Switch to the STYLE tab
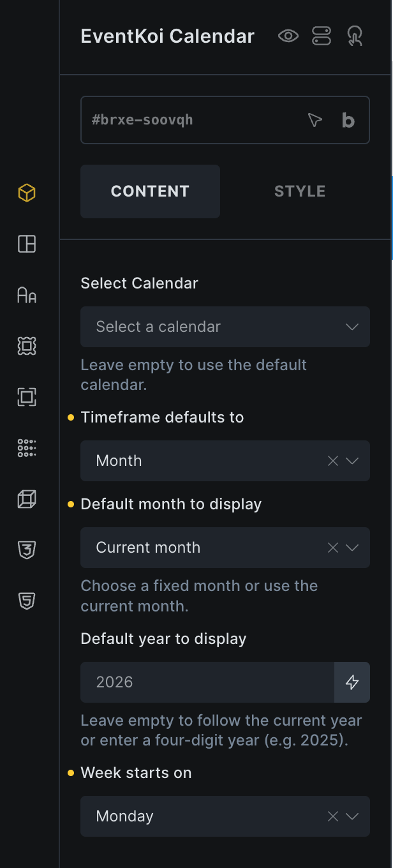Image resolution: width=393 pixels, height=868 pixels. pyautogui.click(x=300, y=191)
